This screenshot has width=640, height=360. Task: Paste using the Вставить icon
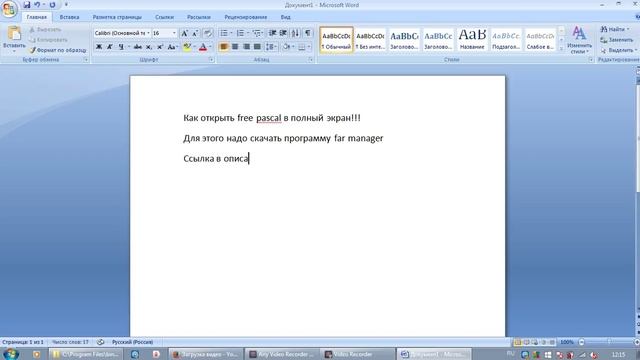click(14, 34)
